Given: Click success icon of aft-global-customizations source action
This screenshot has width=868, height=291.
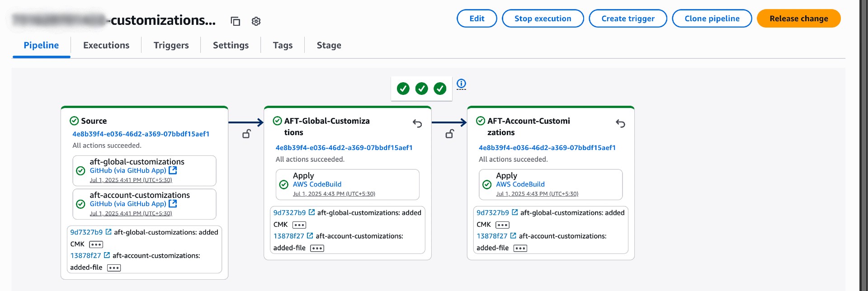Looking at the screenshot, I should click(x=80, y=171).
